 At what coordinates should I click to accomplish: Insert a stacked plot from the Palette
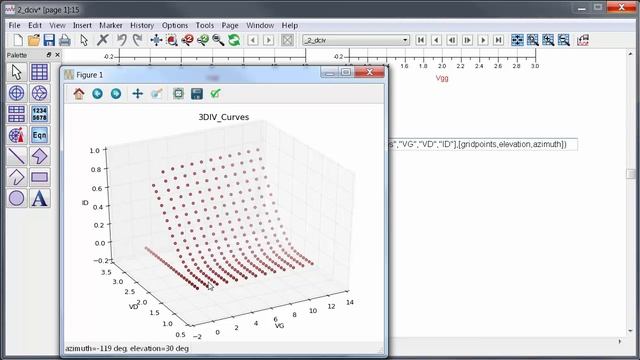[16, 114]
